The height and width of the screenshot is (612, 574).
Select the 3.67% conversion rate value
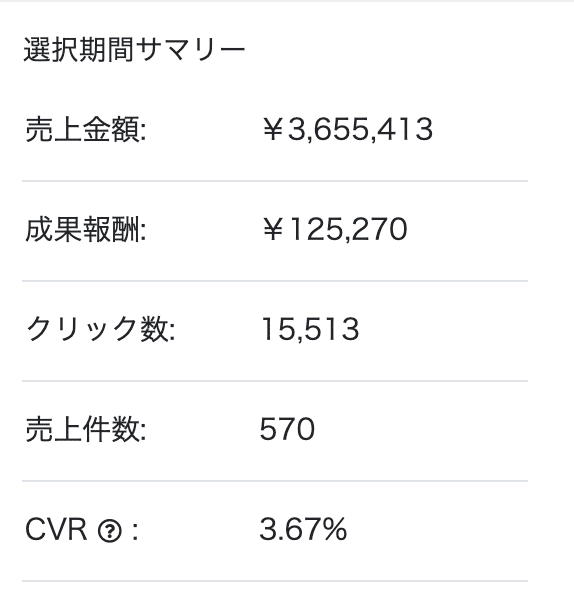click(x=303, y=529)
